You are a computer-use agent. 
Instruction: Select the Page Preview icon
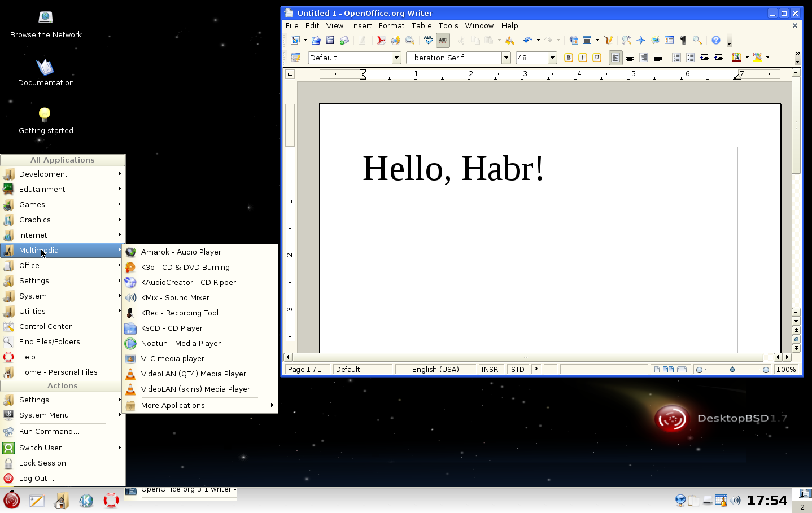[410, 40]
